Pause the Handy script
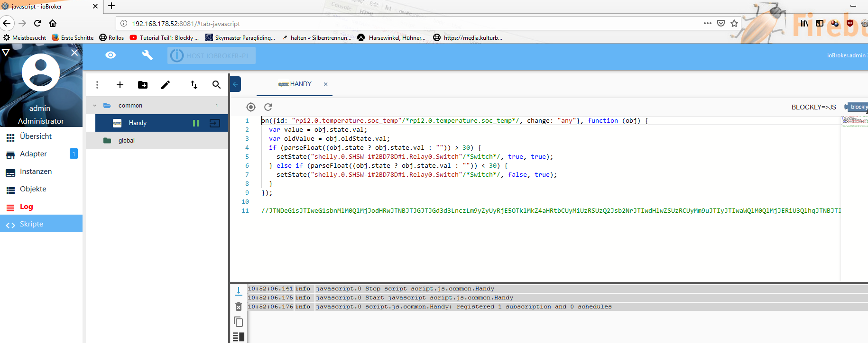Screen dimensions: 868x343 (196, 123)
